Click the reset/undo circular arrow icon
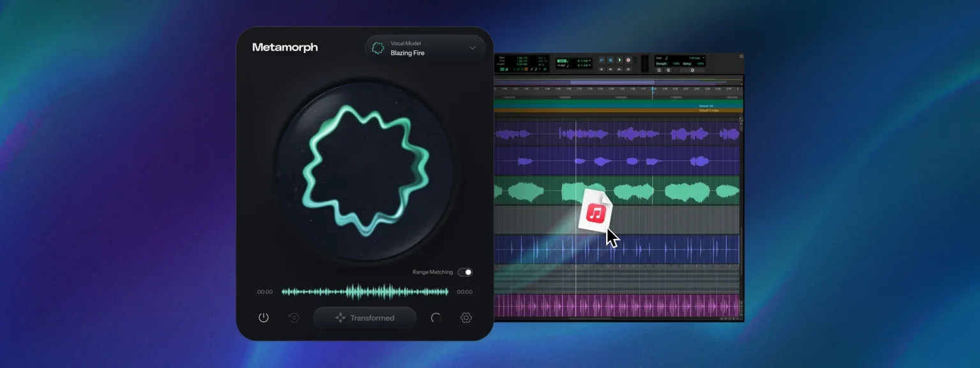This screenshot has width=980, height=368. coord(294,318)
